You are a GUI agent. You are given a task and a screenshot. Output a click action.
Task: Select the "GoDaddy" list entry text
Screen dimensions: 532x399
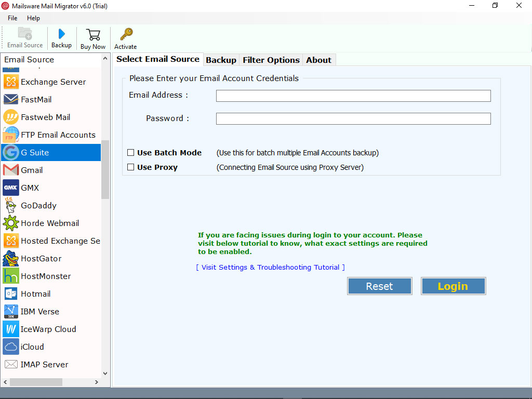38,206
